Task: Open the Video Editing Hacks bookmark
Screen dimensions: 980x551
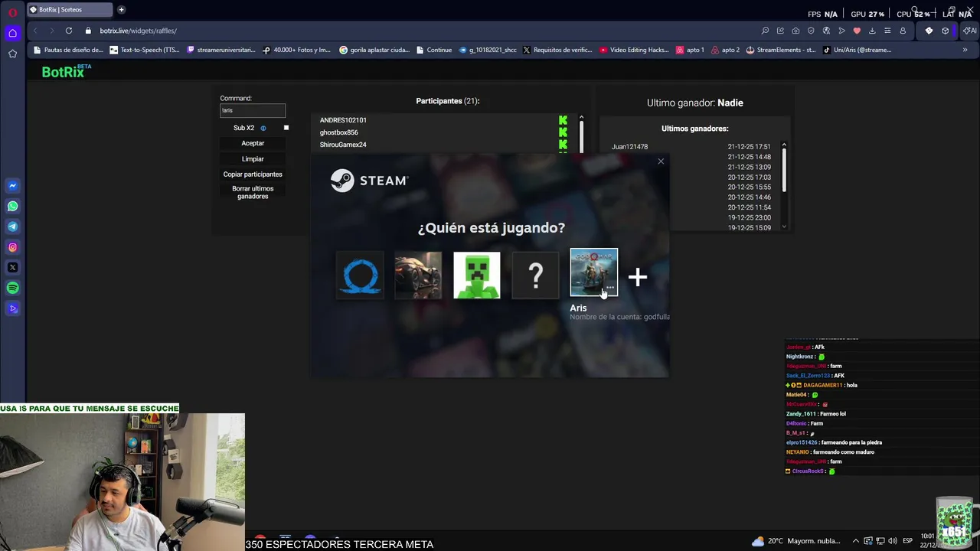Action: (x=634, y=50)
